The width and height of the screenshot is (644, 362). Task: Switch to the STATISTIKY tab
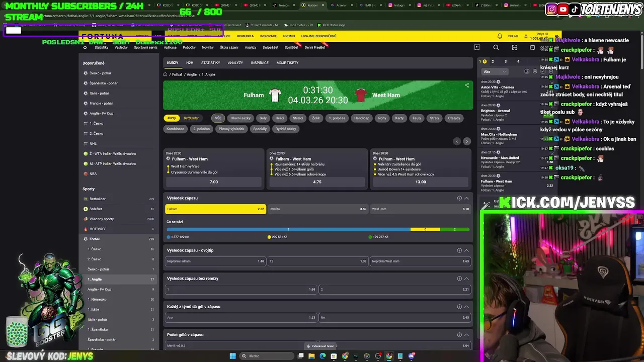210,63
